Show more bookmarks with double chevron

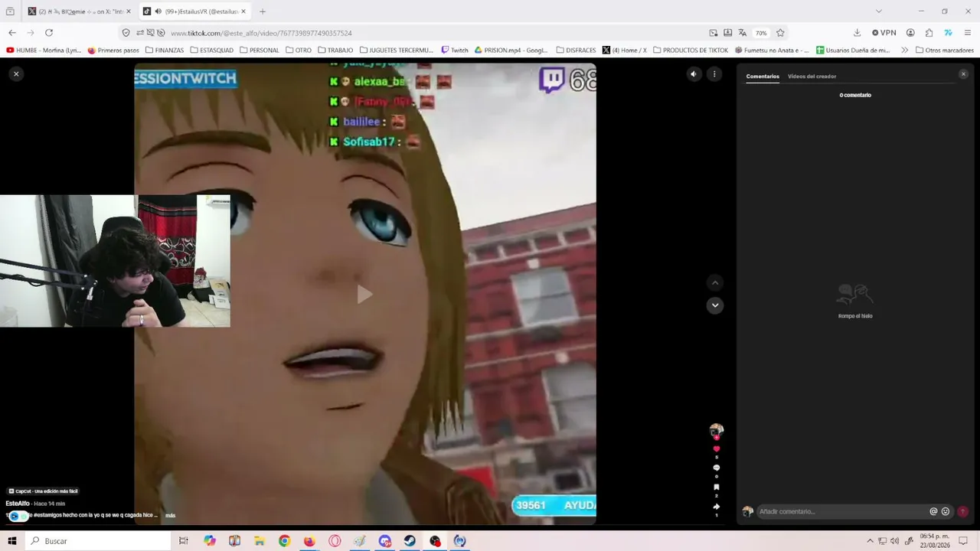pyautogui.click(x=905, y=51)
